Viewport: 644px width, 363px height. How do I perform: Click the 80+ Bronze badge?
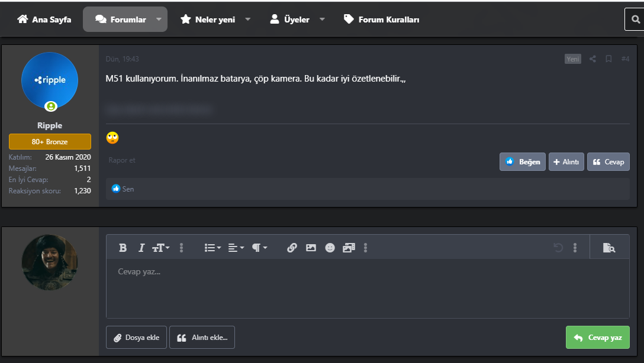[50, 141]
